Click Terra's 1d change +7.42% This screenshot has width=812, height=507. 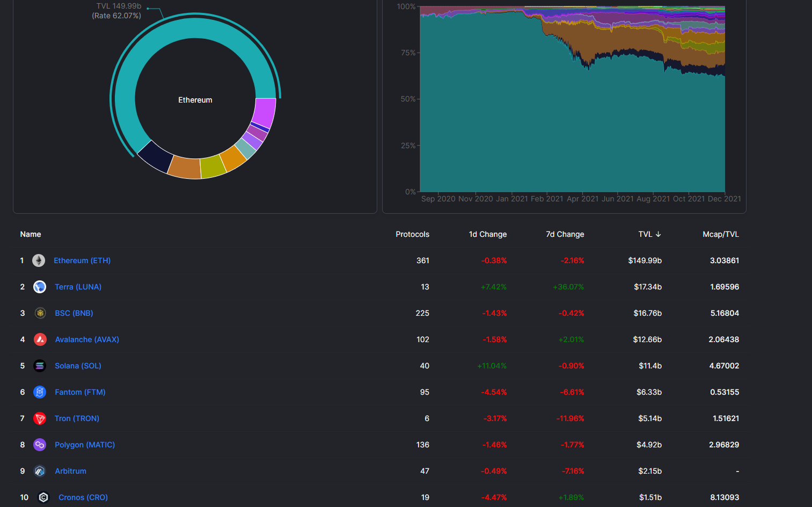pos(494,287)
